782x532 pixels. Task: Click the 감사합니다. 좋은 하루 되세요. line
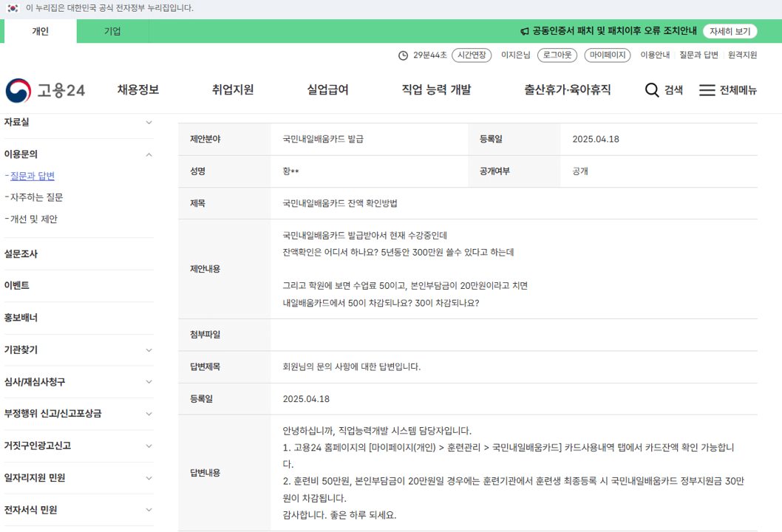340,515
